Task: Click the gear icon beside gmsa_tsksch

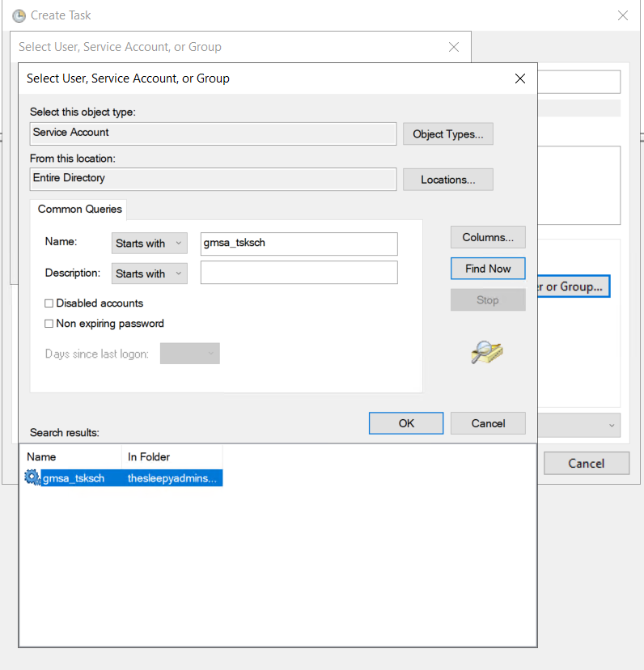Action: (32, 478)
